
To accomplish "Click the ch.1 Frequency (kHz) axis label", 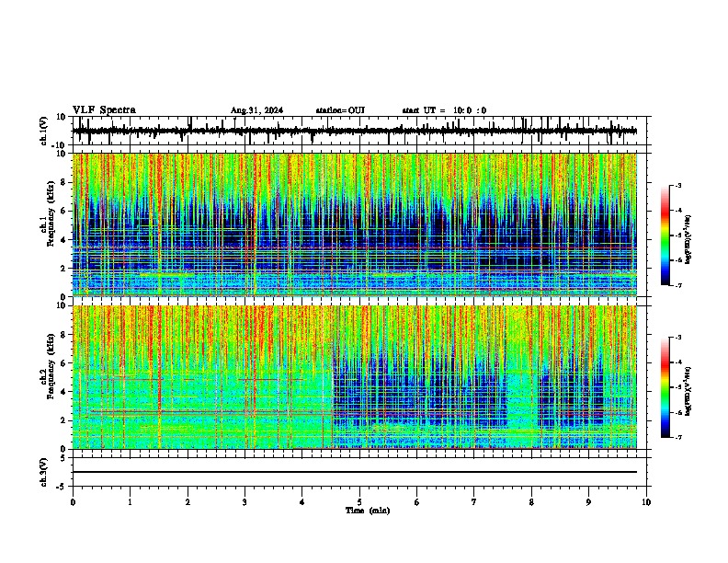I will 47,213.
